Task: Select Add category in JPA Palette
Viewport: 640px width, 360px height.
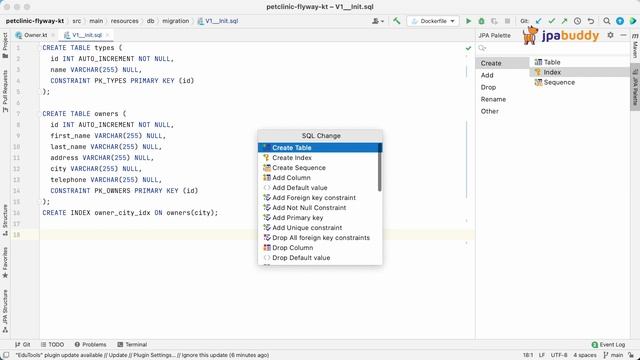Action: pos(502,75)
